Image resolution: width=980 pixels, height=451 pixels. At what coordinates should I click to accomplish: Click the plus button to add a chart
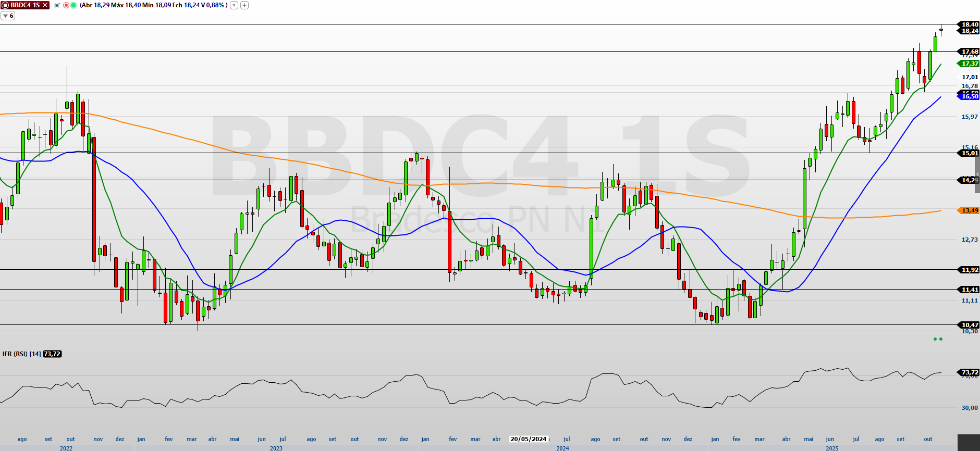[244, 5]
